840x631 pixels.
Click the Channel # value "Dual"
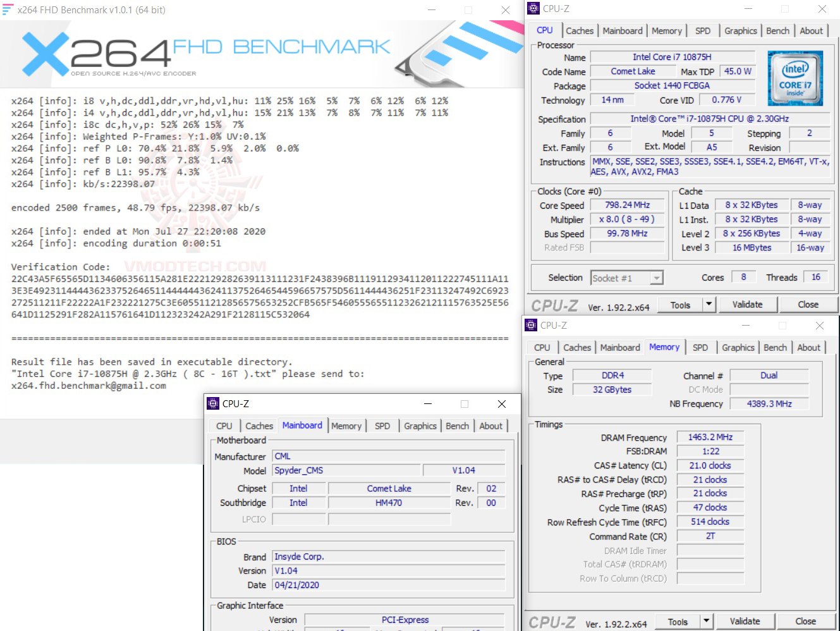(x=769, y=376)
